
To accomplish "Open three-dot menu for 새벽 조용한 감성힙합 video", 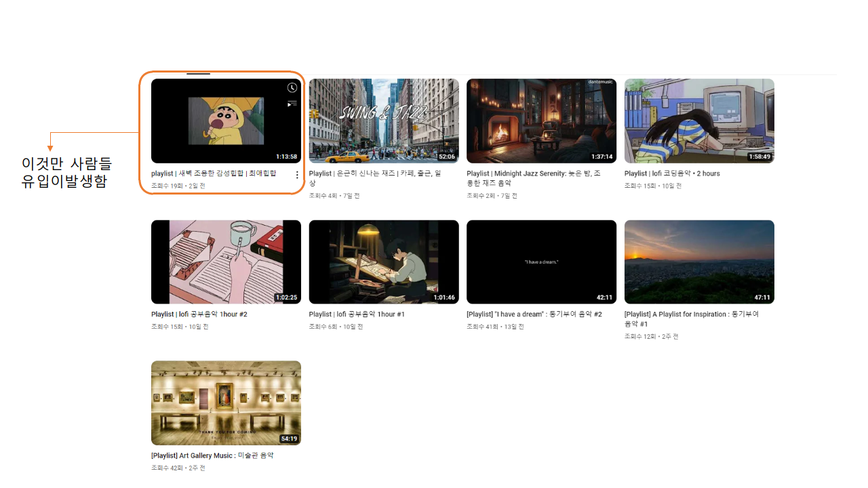I will [x=296, y=175].
